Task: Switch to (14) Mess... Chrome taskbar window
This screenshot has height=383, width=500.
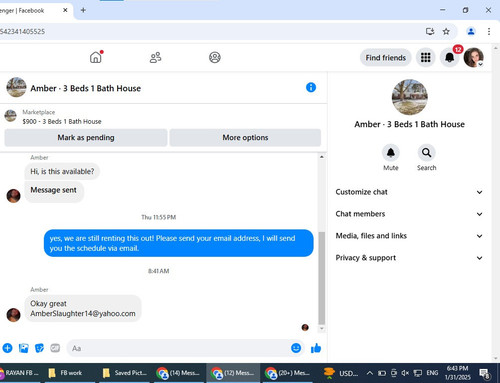Action: click(x=179, y=373)
